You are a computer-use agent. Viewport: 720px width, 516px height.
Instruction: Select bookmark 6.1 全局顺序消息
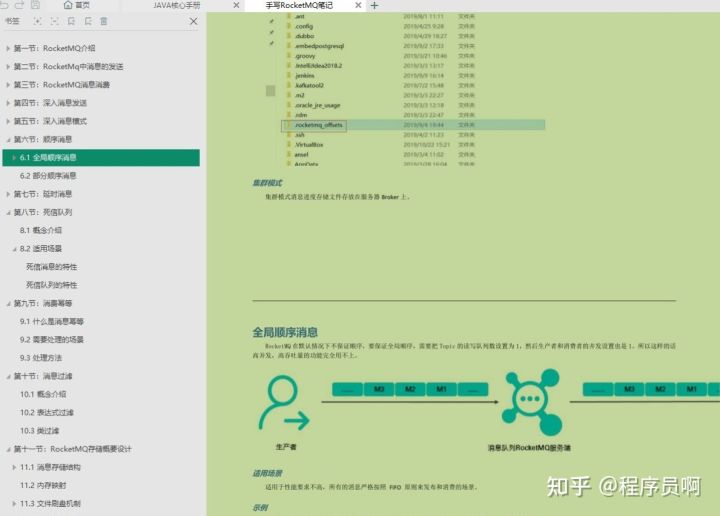[x=101, y=157]
